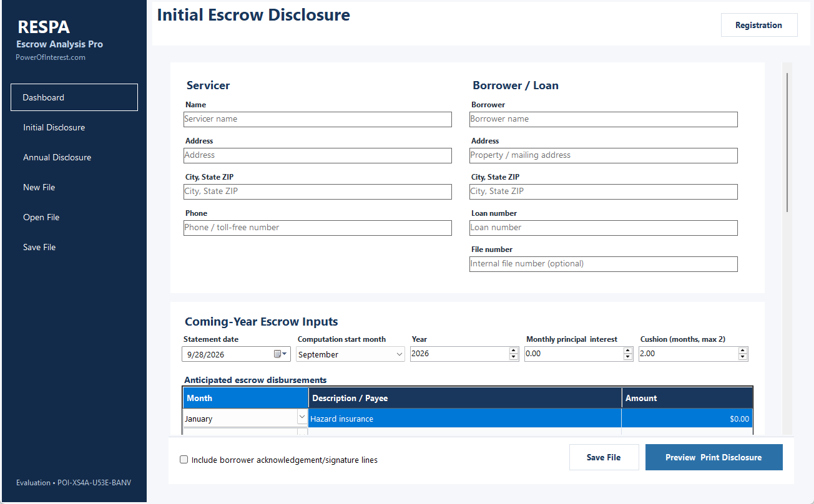Open the January month dropdown in disbursements table
Viewport: 814px width, 504px height.
302,417
